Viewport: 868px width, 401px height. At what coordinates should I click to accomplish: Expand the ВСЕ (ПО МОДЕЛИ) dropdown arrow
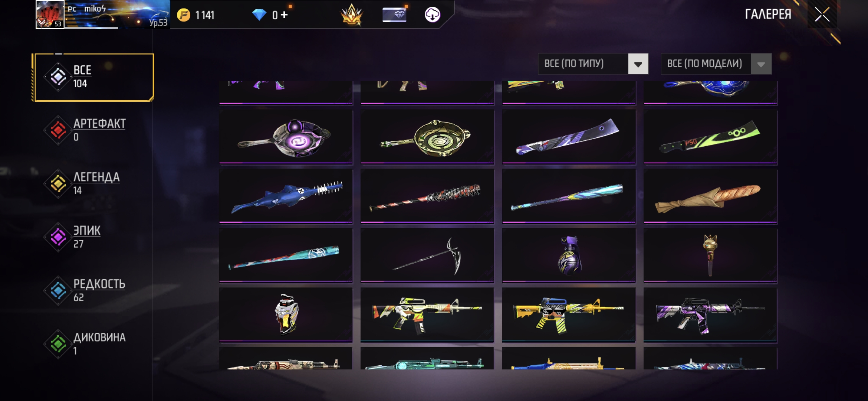click(761, 64)
